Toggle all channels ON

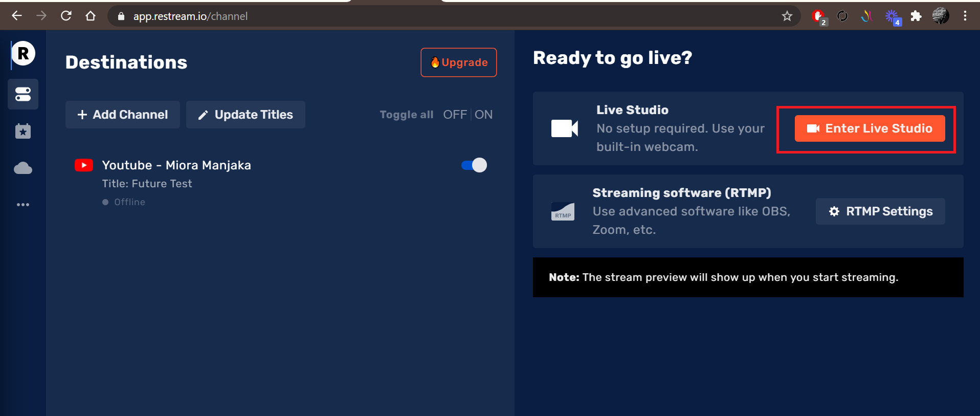pyautogui.click(x=483, y=115)
